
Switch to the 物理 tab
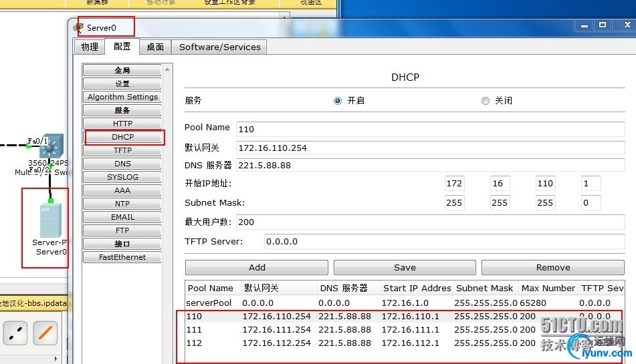click(89, 47)
